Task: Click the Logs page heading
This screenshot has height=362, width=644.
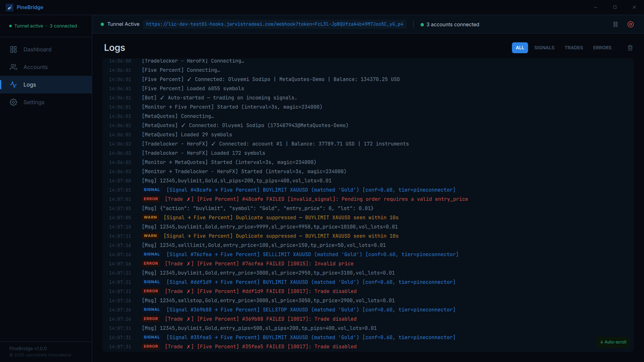Action: tap(114, 48)
